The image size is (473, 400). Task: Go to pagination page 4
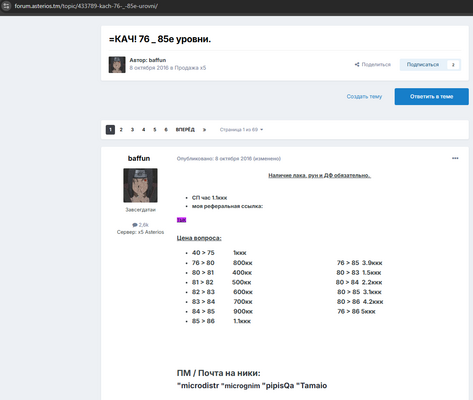[144, 130]
